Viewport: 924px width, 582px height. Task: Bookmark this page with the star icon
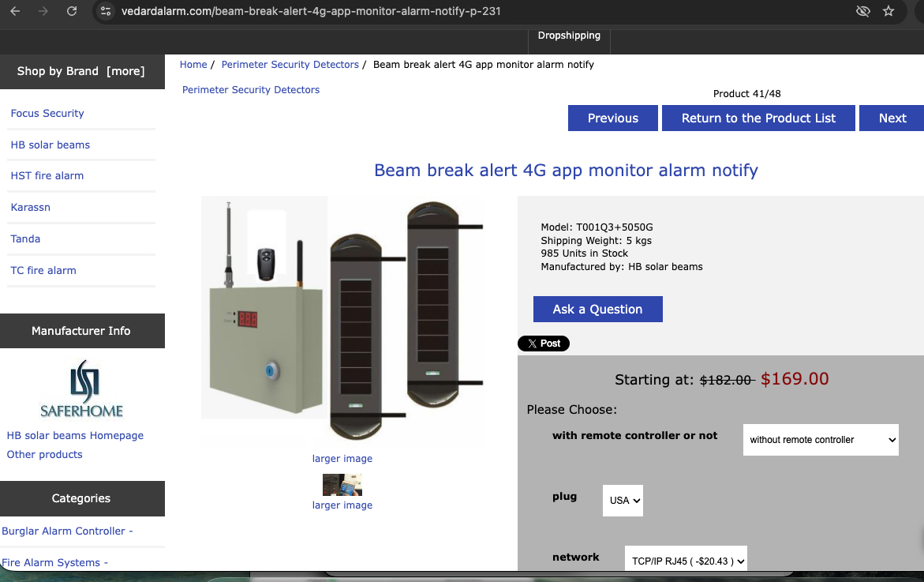point(888,11)
